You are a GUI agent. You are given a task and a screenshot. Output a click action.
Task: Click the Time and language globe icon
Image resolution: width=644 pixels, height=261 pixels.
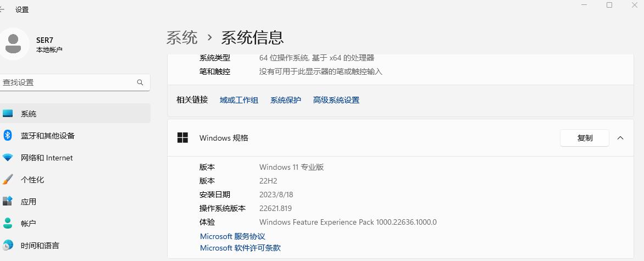click(x=8, y=245)
